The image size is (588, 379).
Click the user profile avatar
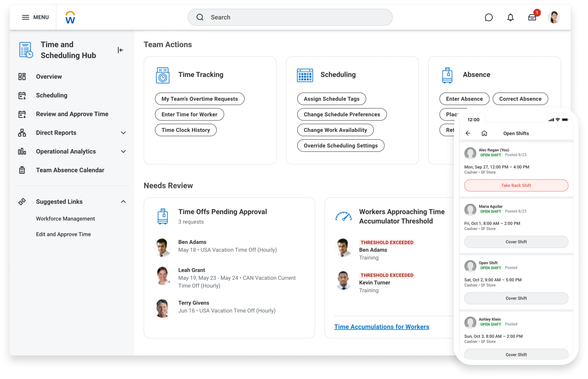[553, 18]
